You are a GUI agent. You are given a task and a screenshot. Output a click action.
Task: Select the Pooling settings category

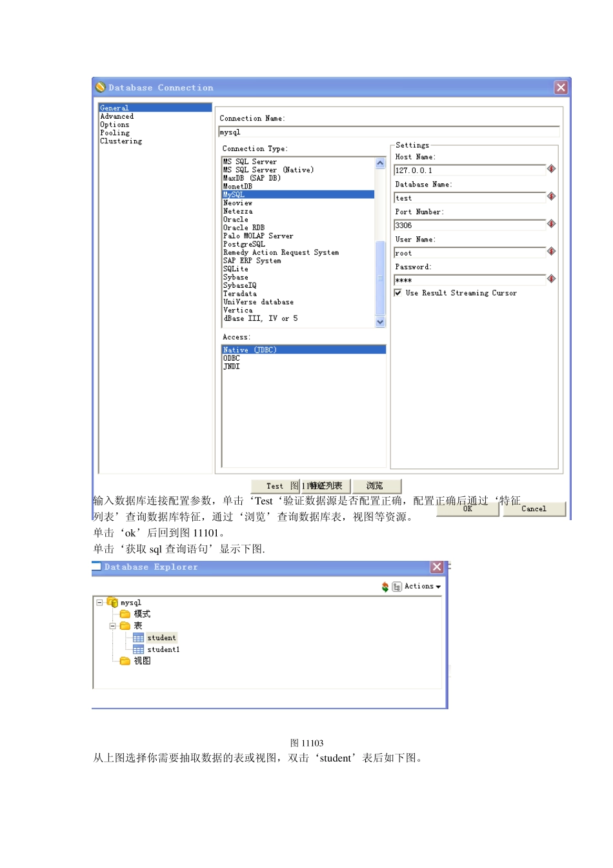pyautogui.click(x=114, y=133)
